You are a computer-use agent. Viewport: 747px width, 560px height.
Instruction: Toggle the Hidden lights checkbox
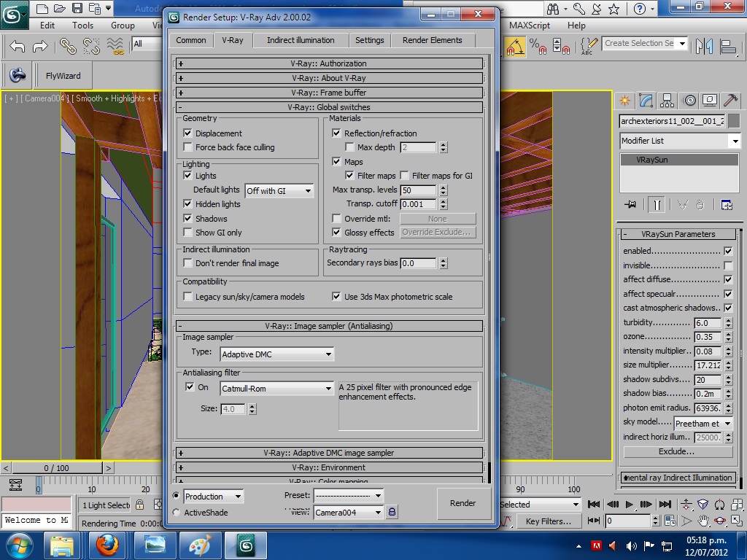point(187,204)
